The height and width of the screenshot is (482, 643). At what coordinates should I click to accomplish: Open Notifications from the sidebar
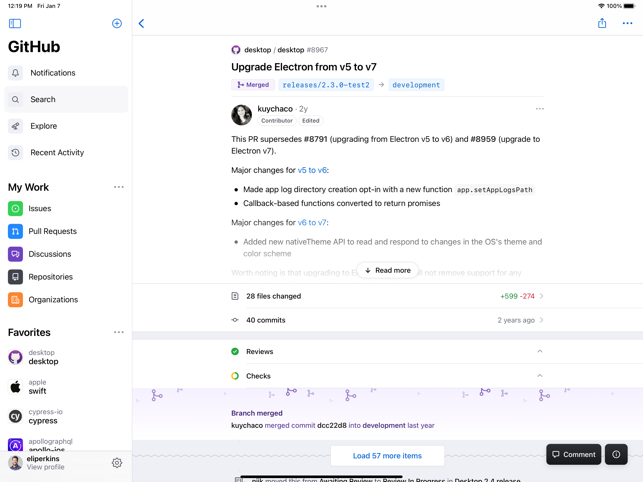point(66,73)
